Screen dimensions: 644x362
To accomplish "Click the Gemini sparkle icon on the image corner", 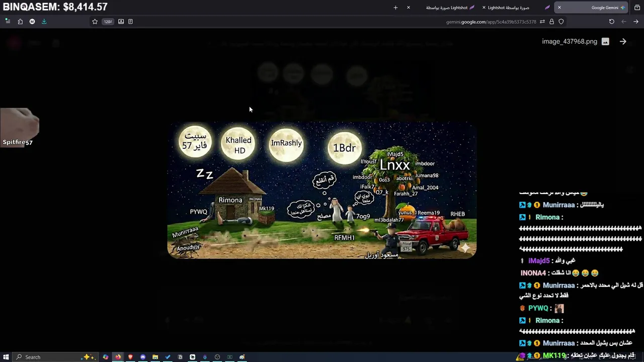I will pyautogui.click(x=465, y=248).
